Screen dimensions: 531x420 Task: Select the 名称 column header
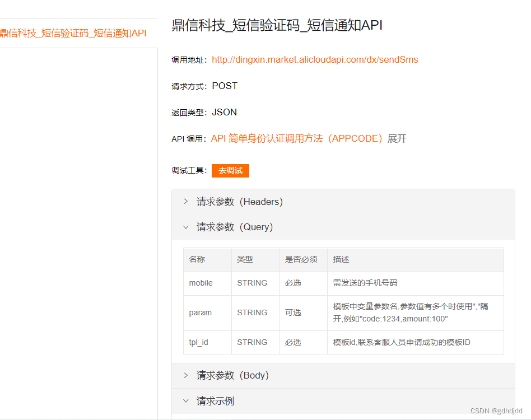(x=197, y=260)
